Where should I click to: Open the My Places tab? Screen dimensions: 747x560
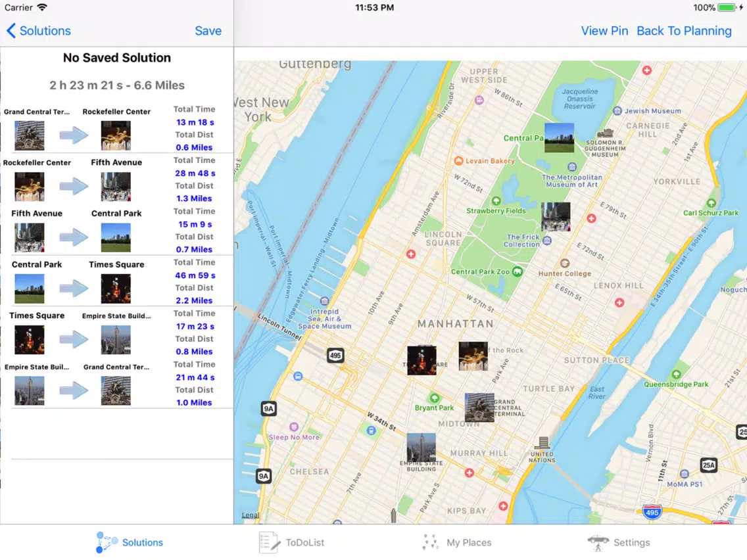click(456, 542)
